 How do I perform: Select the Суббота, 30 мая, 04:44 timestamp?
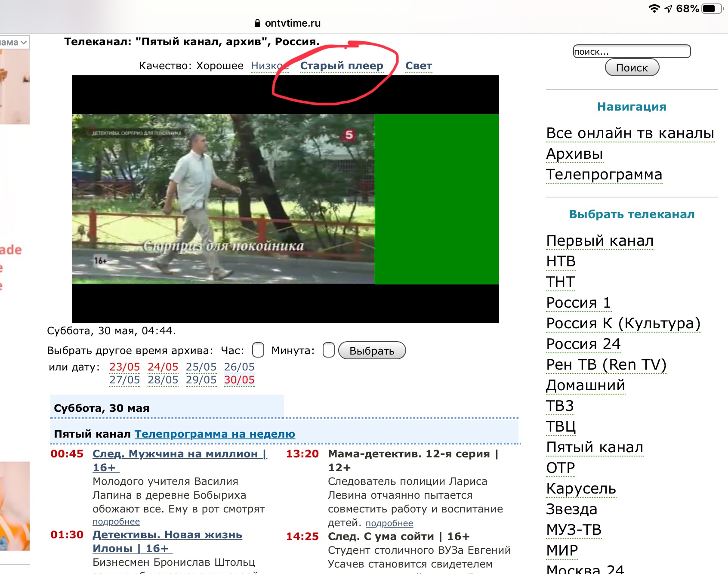(x=111, y=331)
